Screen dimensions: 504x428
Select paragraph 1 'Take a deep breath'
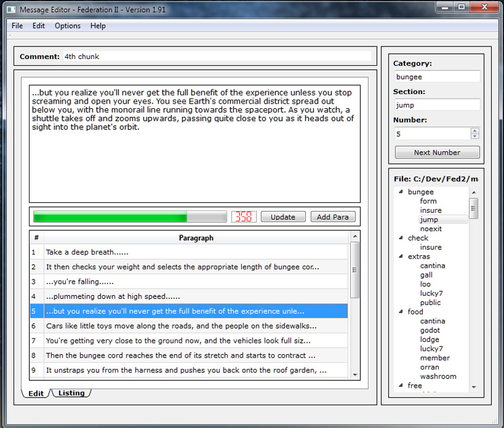(189, 252)
